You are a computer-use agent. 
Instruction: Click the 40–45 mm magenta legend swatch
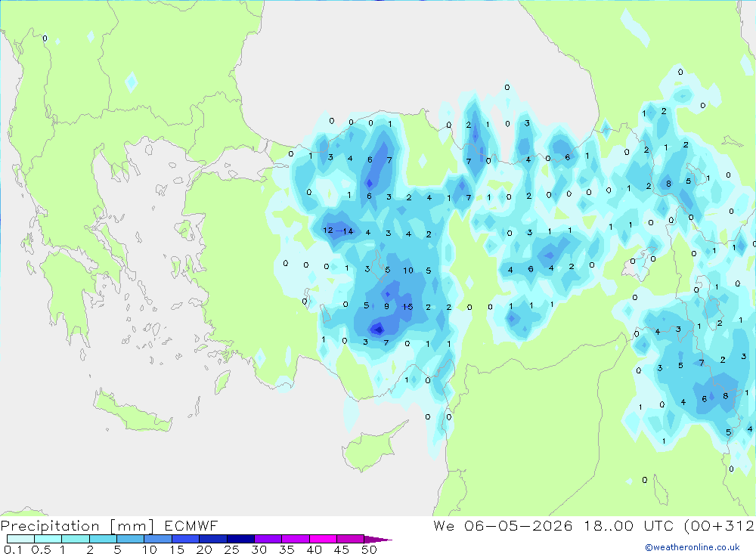click(x=323, y=539)
